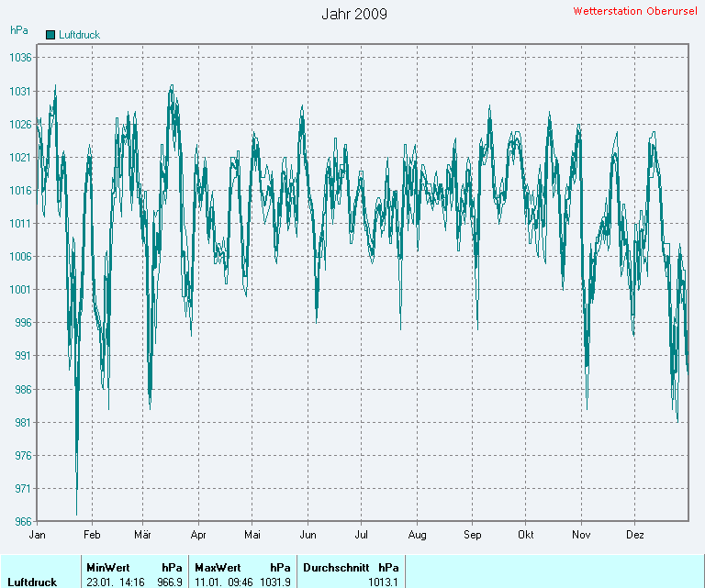Click the 'Jan' month label
The image size is (705, 588).
(x=37, y=535)
